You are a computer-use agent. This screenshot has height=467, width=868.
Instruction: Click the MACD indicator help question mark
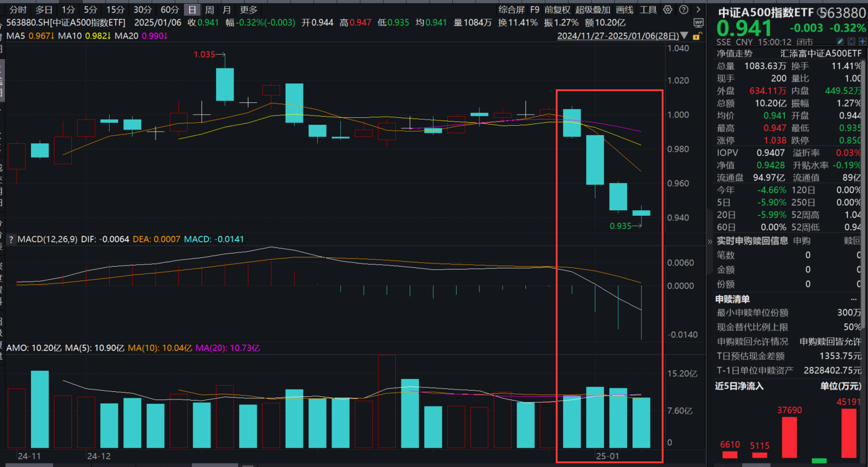[x=11, y=239]
